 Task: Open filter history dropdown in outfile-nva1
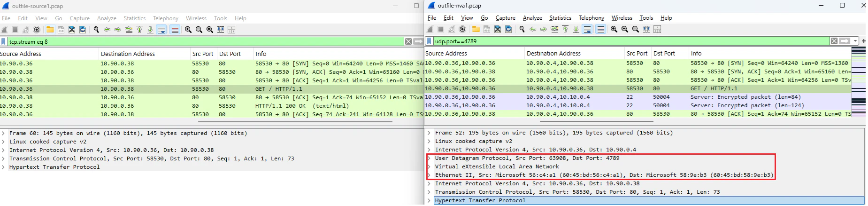point(855,41)
